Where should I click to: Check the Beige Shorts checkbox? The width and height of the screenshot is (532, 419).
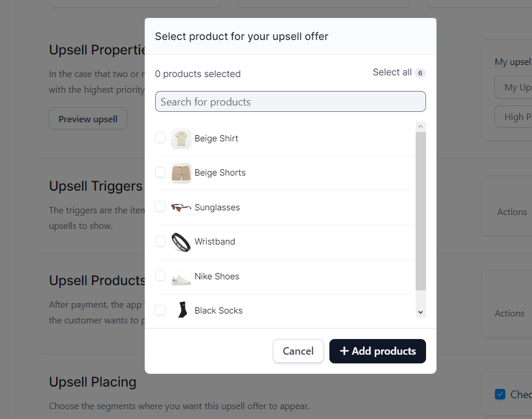tap(160, 172)
